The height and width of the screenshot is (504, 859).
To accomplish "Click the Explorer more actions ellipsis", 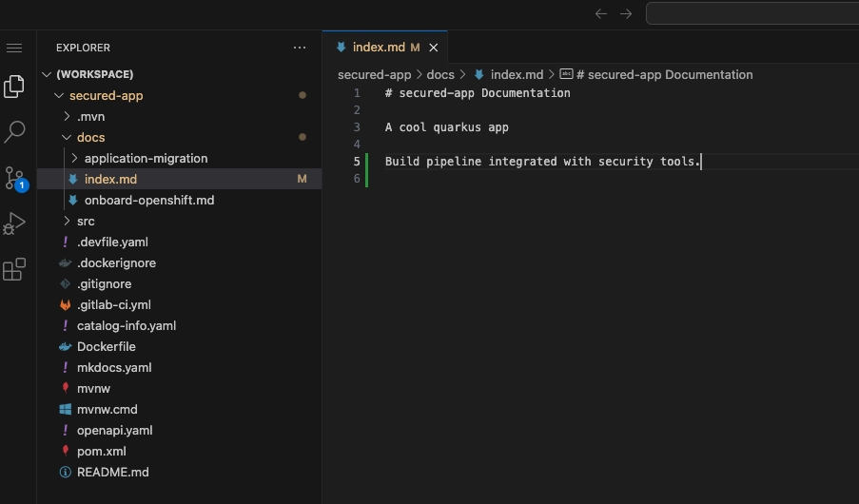I will pyautogui.click(x=300, y=48).
